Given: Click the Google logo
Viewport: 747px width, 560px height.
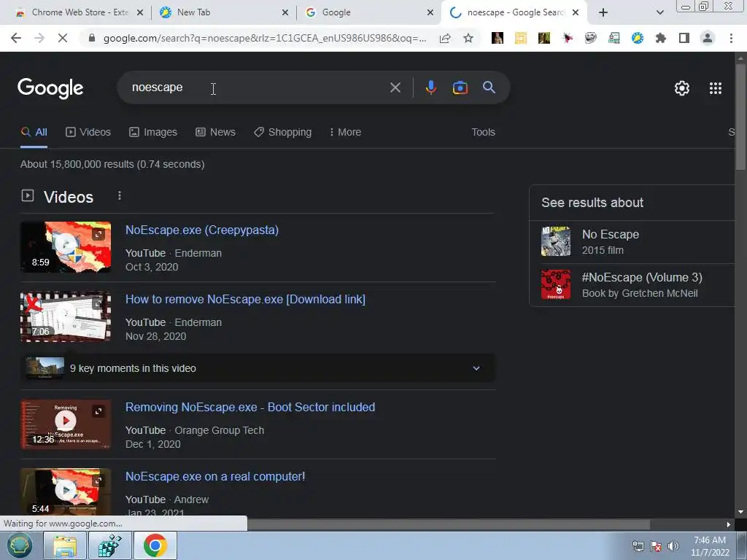Looking at the screenshot, I should tap(50, 88).
